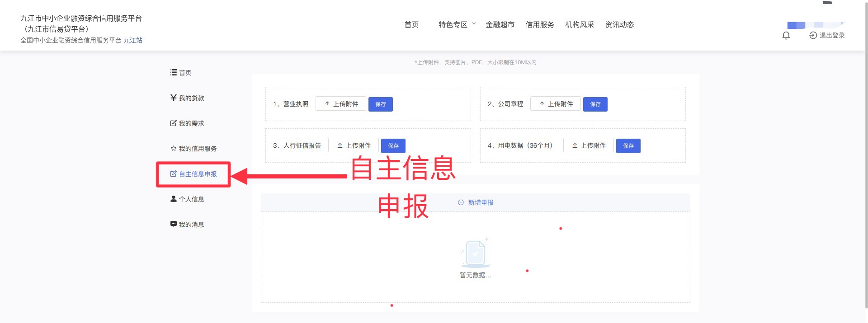Click the 退出登录 logout icon

(813, 35)
